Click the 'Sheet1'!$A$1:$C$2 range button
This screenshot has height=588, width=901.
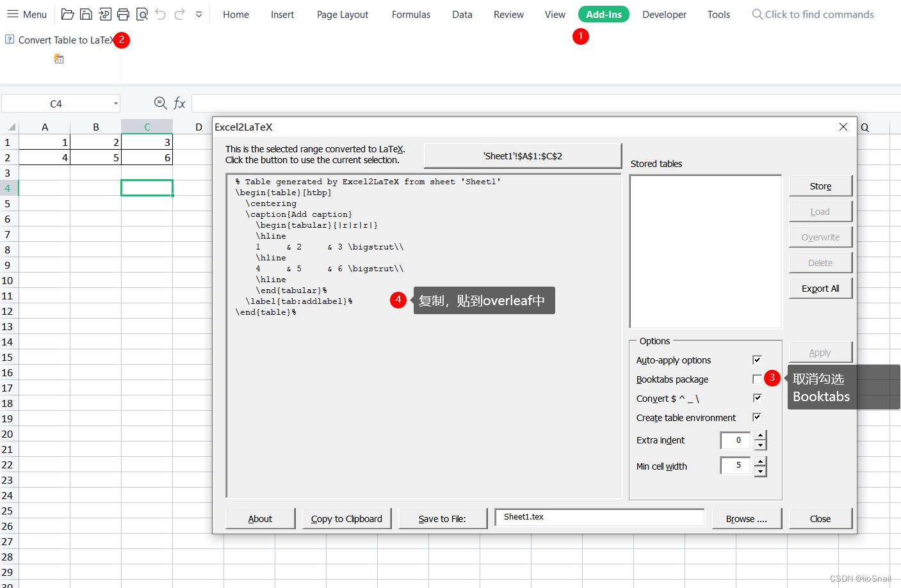tap(523, 156)
